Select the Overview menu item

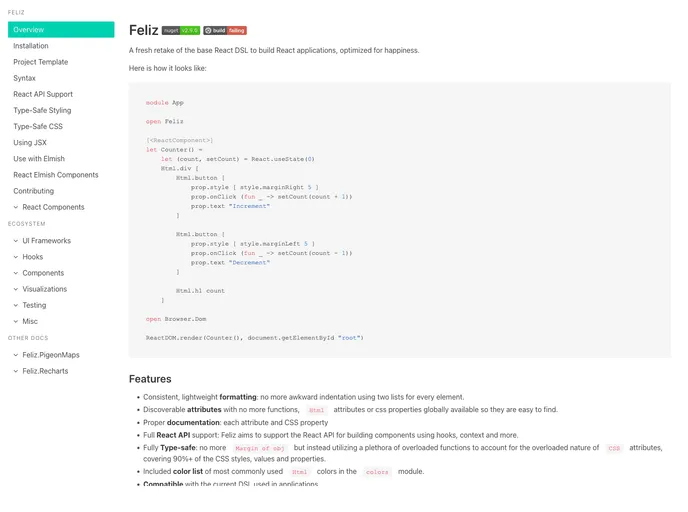(61, 29)
